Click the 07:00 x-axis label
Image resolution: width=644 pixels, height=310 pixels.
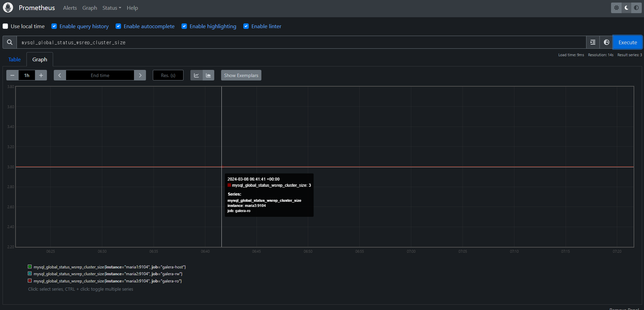(411, 251)
